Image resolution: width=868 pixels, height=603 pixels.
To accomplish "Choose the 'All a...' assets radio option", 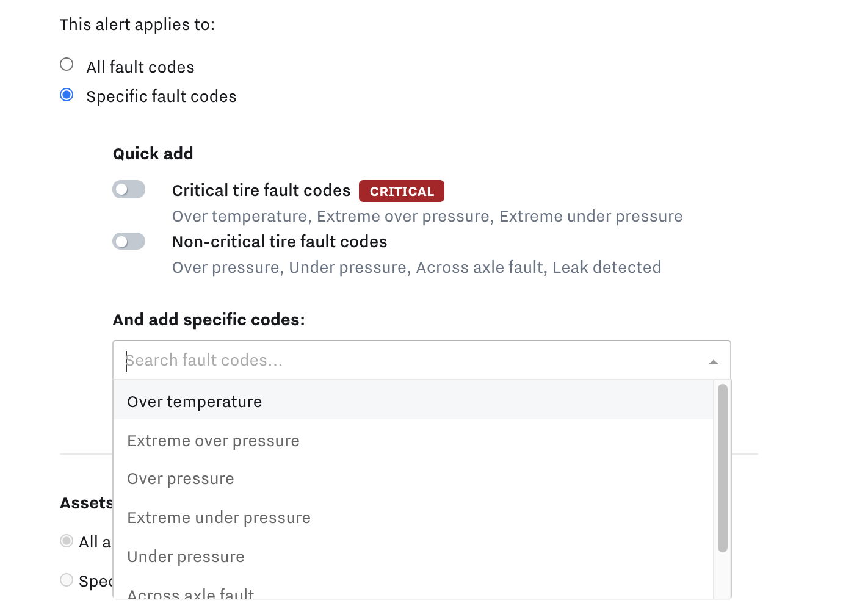I will tap(67, 541).
